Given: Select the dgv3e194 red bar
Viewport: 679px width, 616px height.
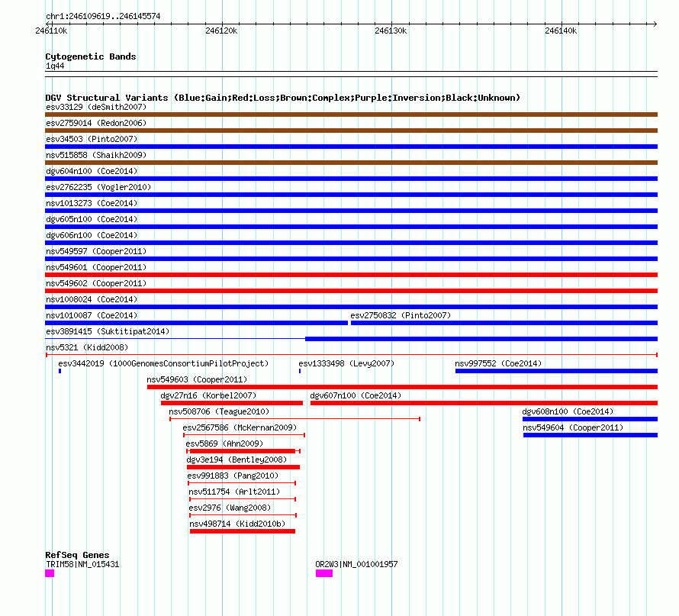Looking at the screenshot, I should click(243, 467).
